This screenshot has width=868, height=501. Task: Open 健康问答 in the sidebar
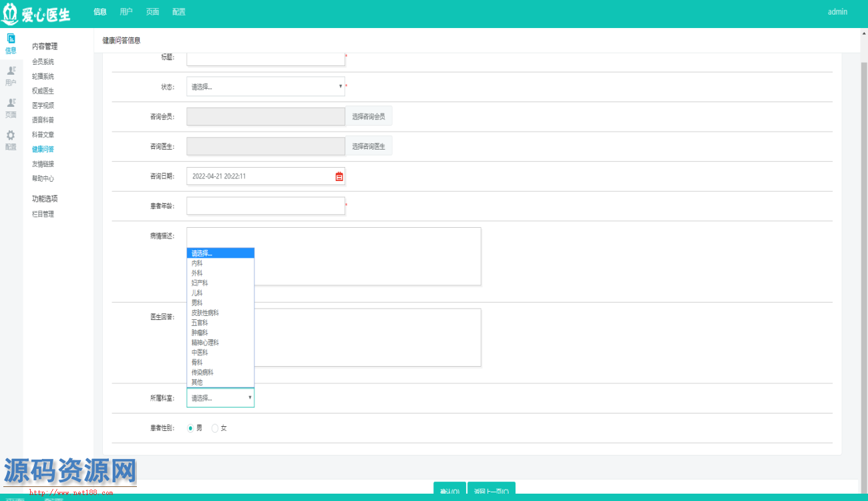[43, 149]
